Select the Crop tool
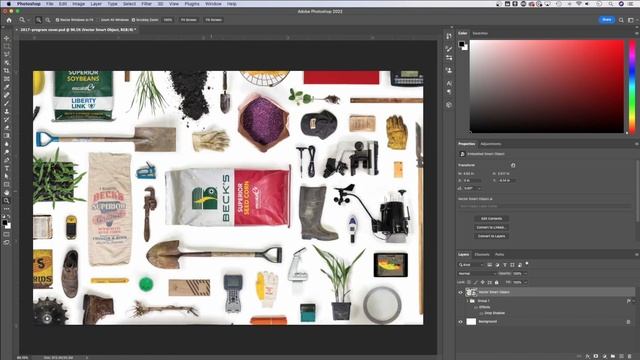Image resolution: width=640 pixels, height=360 pixels. [x=7, y=71]
